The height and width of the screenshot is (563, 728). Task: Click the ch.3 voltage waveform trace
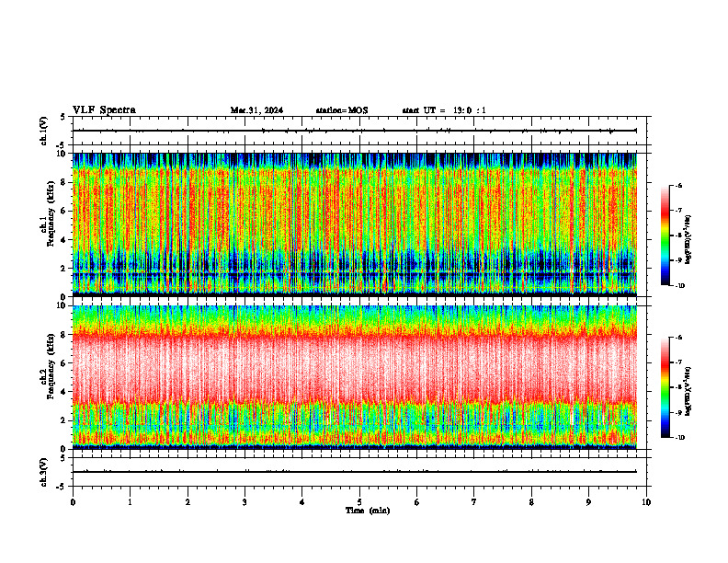[x=355, y=472]
